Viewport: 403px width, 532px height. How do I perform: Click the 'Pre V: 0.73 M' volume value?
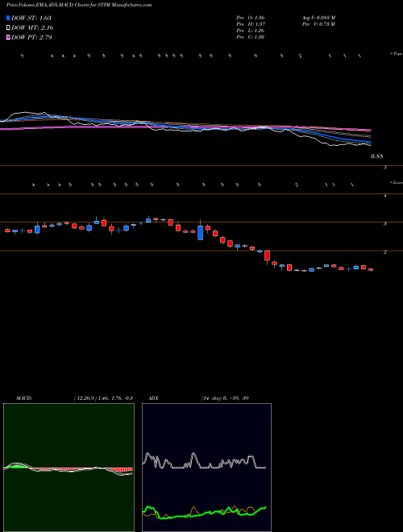318,24
